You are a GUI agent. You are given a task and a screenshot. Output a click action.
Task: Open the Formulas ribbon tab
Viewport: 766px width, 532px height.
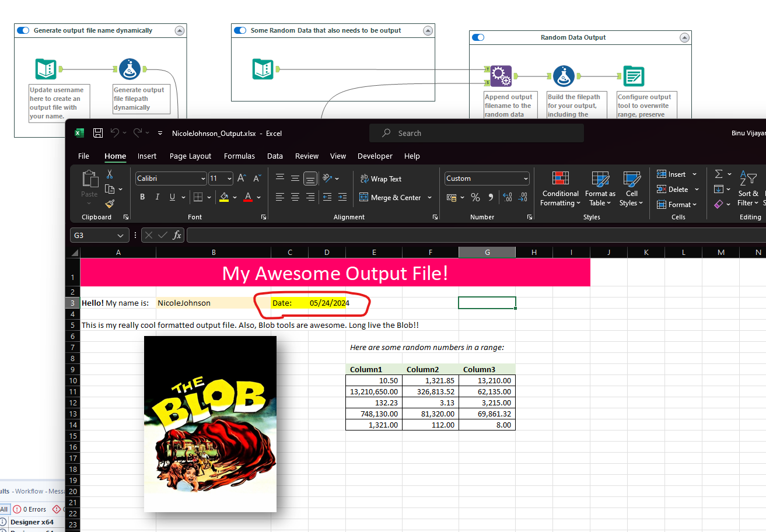pos(239,156)
